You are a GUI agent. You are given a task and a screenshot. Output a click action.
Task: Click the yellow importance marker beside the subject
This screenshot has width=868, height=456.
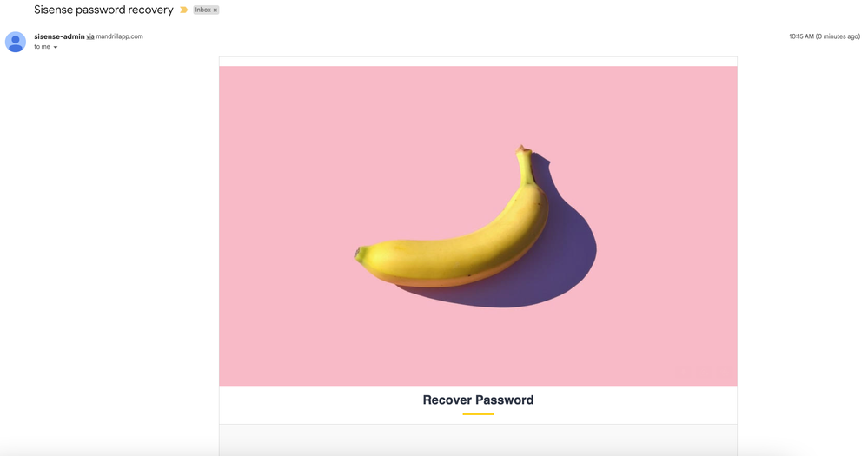184,10
